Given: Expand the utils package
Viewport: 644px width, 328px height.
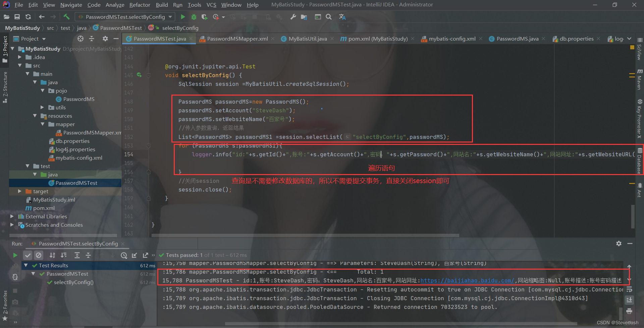Looking at the screenshot, I should pyautogui.click(x=42, y=108).
